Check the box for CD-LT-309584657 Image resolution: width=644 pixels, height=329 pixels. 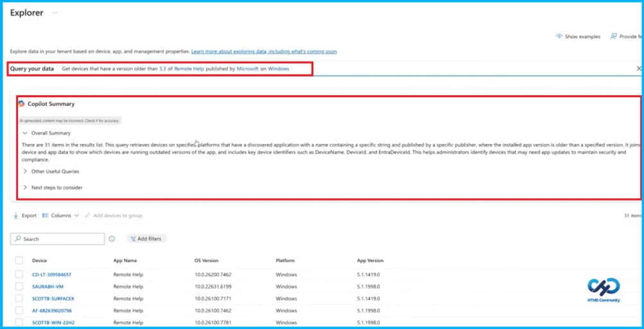[x=19, y=274]
